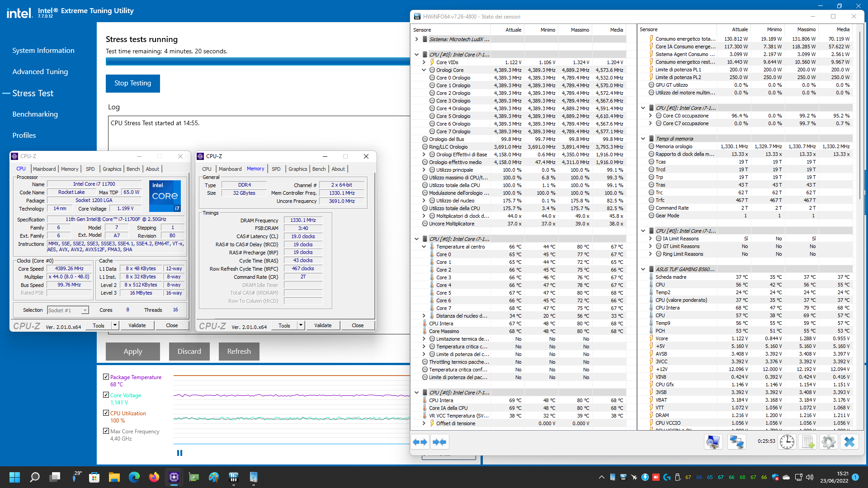The height and width of the screenshot is (488, 868).
Task: Click the Intel logo in XTU
Action: 19,13
